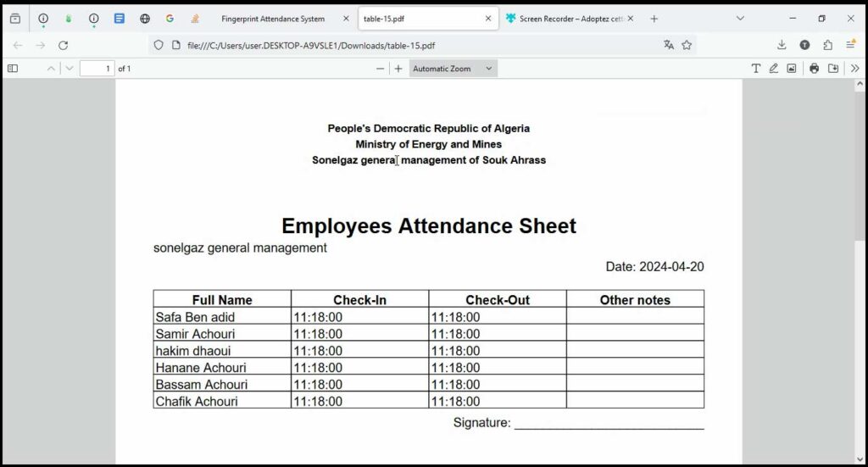This screenshot has height=467, width=868.
Task: Translate this page icon
Action: [x=669, y=46]
